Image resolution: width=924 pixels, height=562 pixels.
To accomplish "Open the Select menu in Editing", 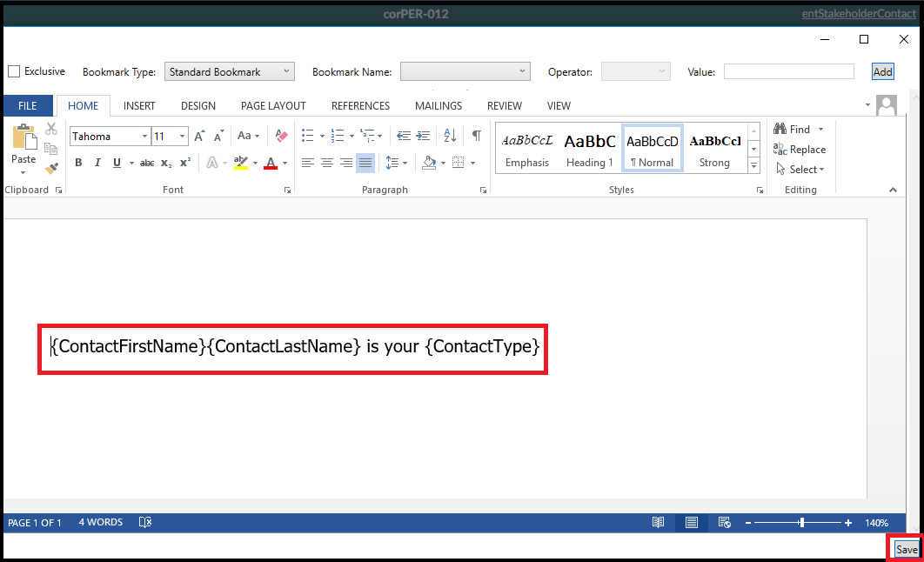I will (x=800, y=170).
